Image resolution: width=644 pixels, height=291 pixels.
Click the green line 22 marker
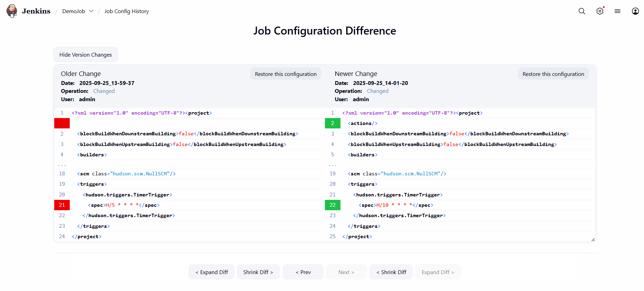click(x=333, y=205)
